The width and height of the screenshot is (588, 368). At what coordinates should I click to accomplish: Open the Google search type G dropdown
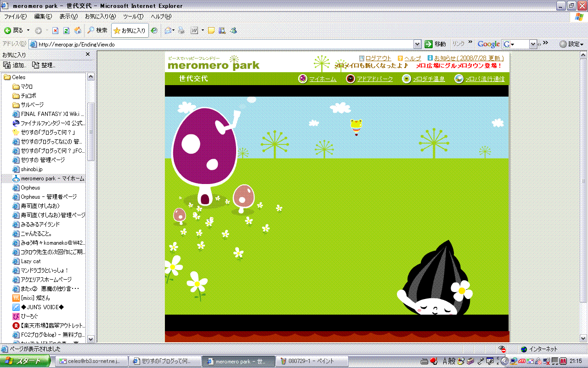(509, 44)
